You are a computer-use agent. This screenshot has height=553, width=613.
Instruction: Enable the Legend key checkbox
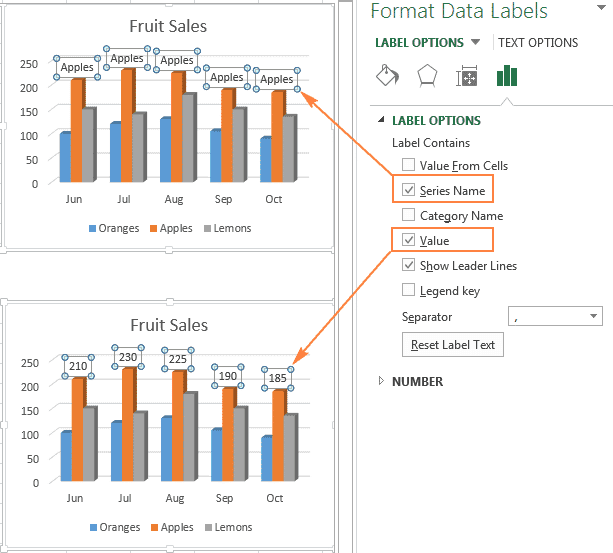(408, 291)
